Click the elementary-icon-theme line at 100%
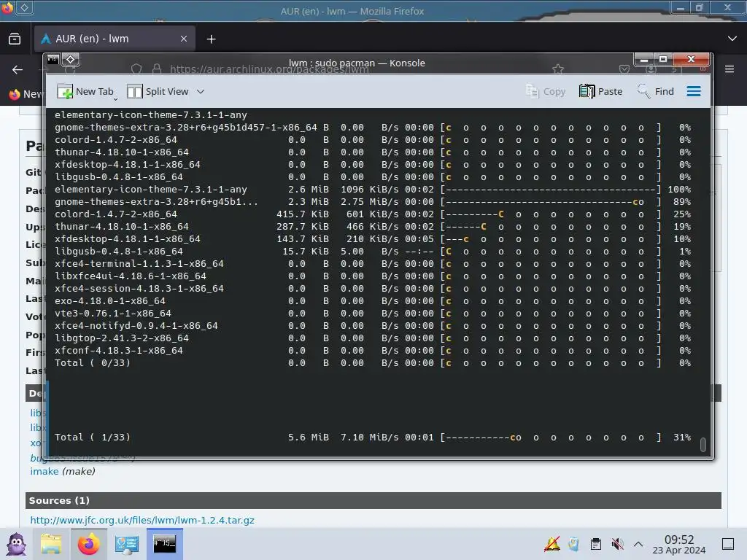 click(x=373, y=190)
